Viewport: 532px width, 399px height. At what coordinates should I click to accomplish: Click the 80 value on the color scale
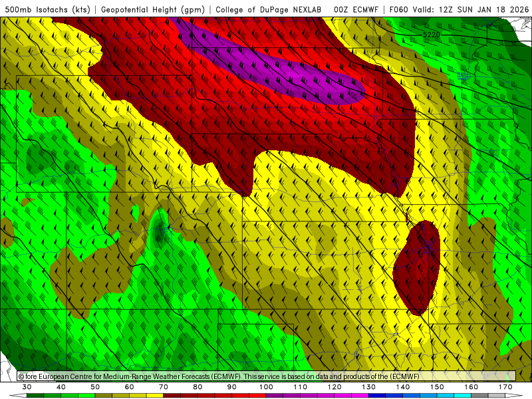(198, 387)
